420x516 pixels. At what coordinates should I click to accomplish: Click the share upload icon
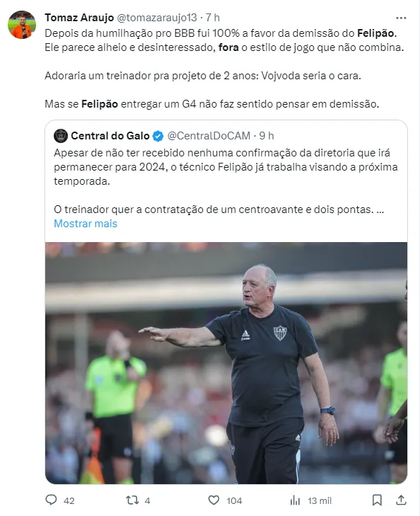pos(401,500)
